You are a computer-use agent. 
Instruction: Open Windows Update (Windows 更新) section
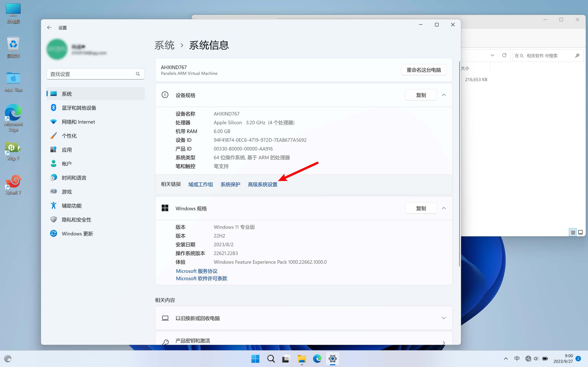pyautogui.click(x=77, y=234)
